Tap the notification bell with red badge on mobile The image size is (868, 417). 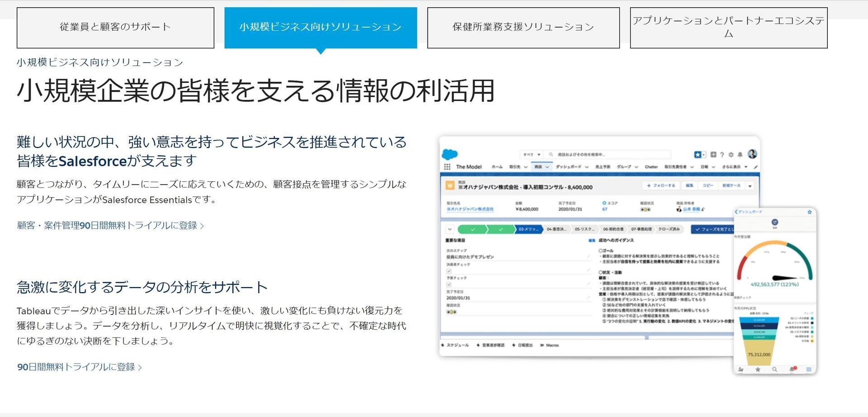pos(792,370)
